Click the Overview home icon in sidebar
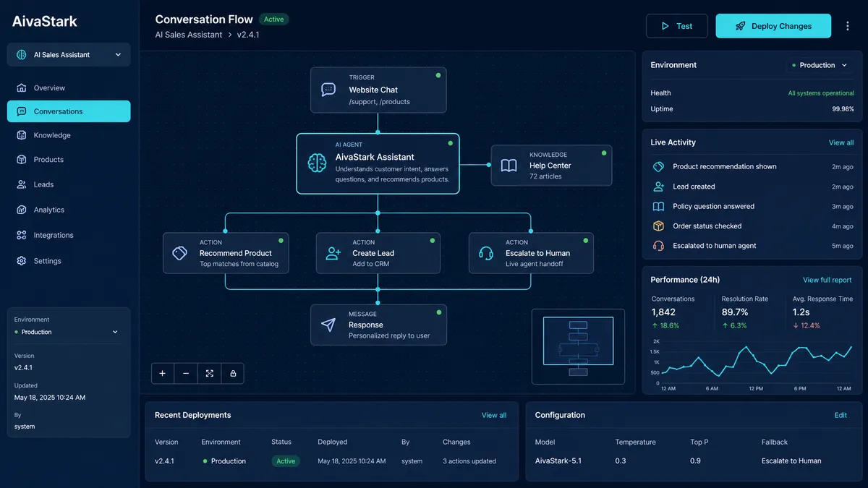 click(20, 87)
